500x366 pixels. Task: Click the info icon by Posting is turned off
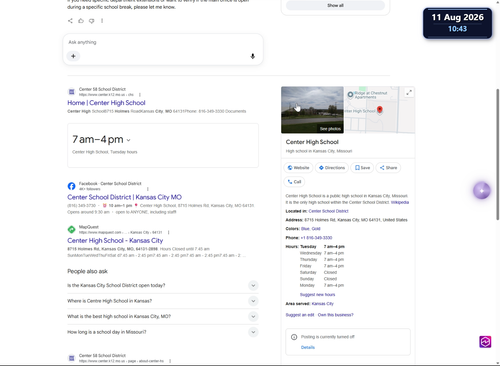294,337
